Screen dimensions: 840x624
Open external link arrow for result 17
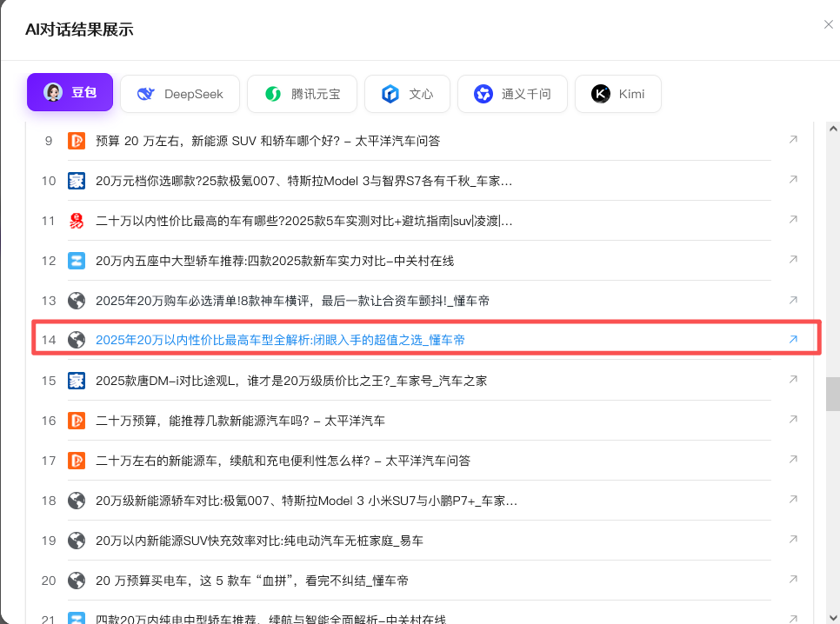click(793, 460)
